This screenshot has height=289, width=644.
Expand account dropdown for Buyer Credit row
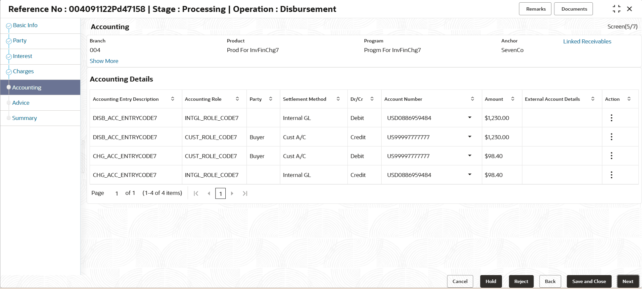click(x=470, y=137)
